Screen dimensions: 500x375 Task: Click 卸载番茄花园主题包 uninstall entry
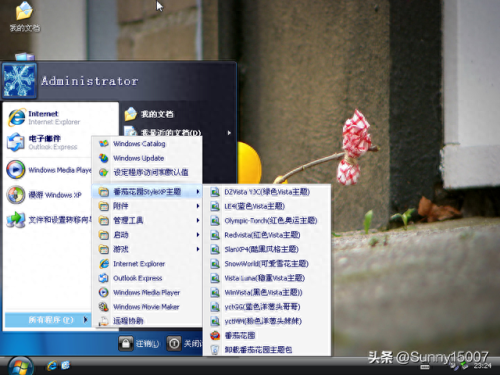coord(267,350)
